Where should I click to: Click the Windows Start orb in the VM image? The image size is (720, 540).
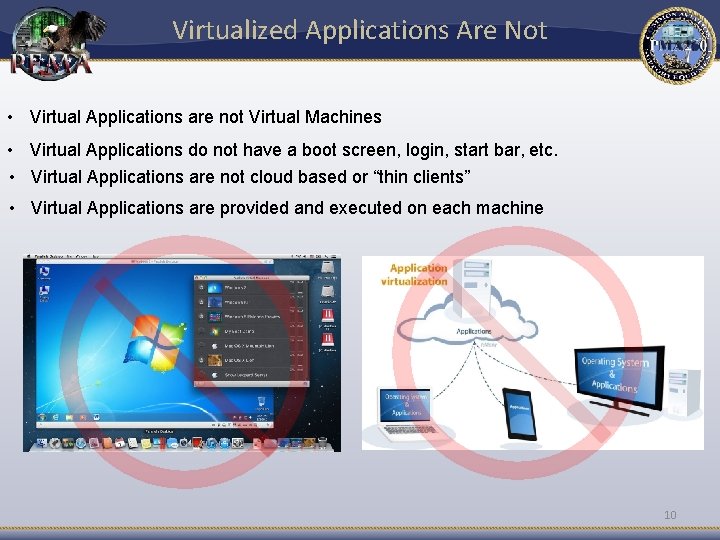coord(42,417)
